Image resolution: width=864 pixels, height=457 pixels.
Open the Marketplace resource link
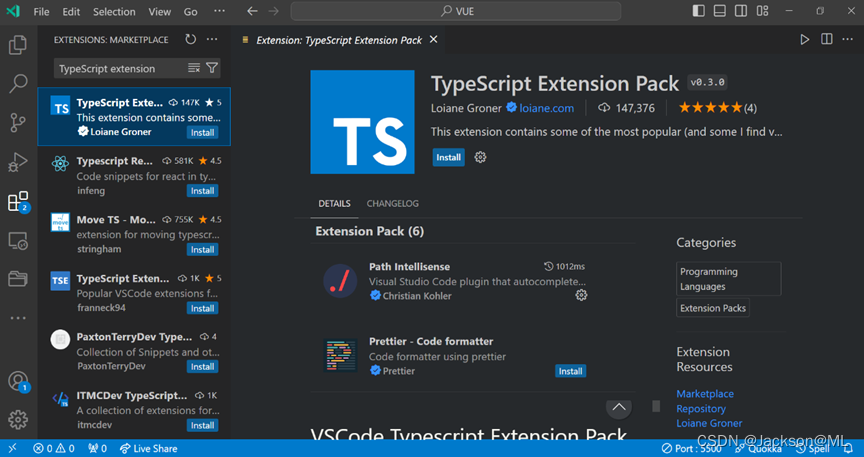point(705,394)
